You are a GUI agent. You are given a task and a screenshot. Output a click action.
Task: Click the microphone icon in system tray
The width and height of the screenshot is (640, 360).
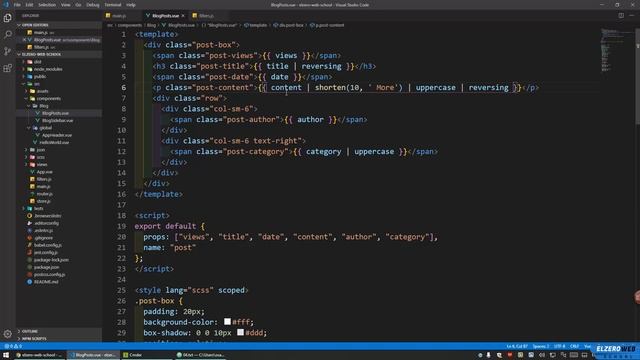489,355
